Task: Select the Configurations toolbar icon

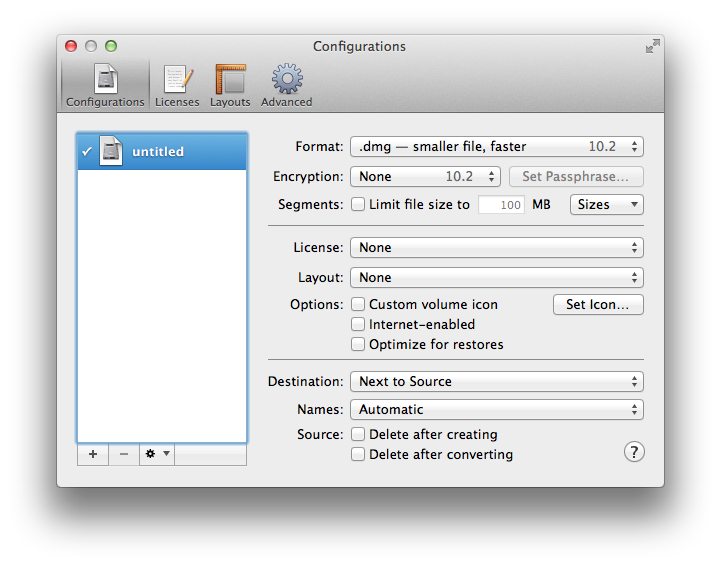Action: (x=105, y=85)
